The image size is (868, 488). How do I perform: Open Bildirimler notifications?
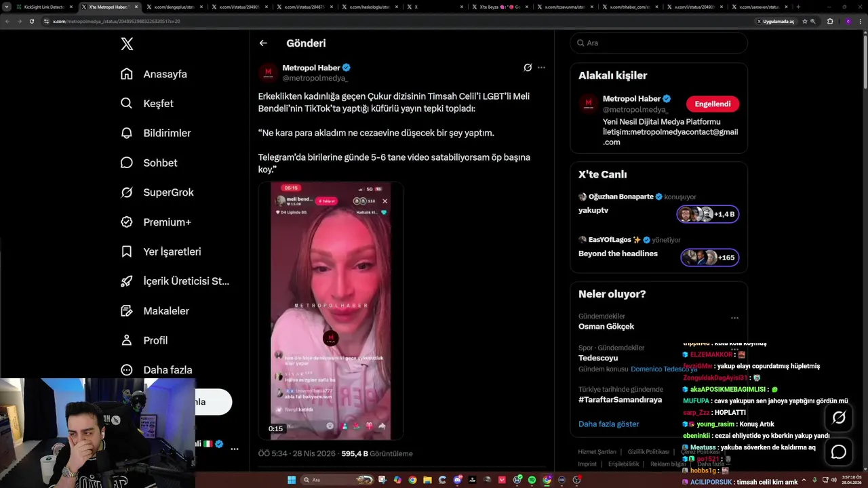pyautogui.click(x=156, y=133)
